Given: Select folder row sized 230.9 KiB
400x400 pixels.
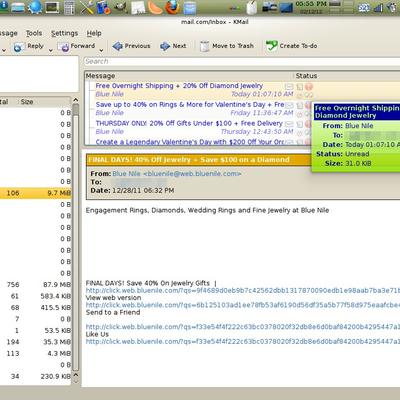Looking at the screenshot, I should point(35,376).
